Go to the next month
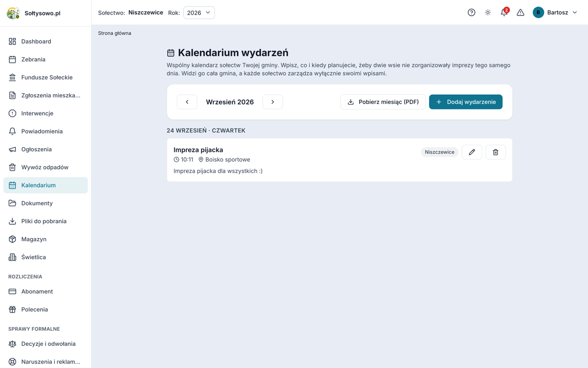 (x=273, y=102)
